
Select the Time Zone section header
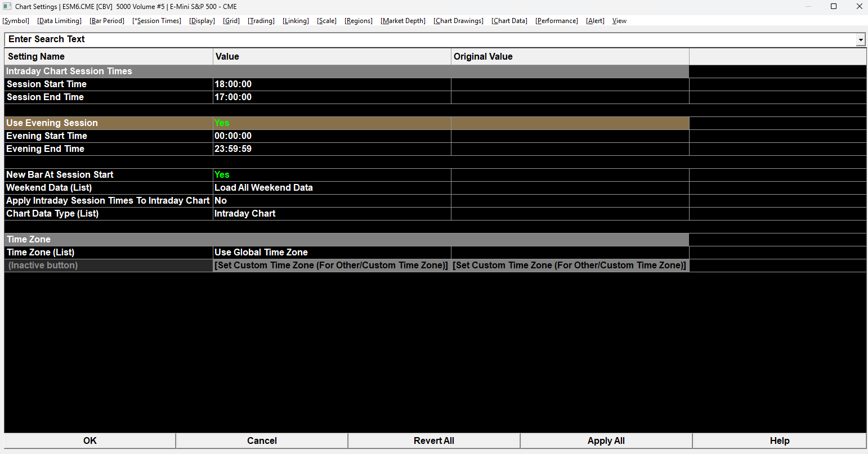coord(347,240)
